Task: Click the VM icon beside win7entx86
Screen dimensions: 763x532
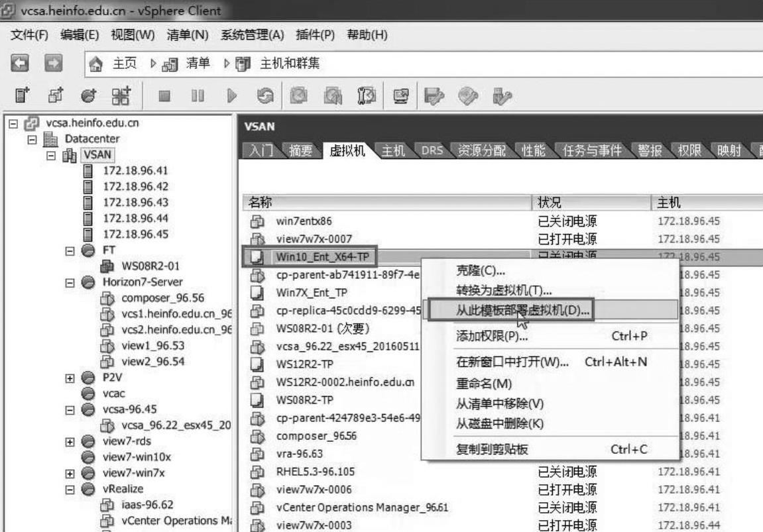Action: tap(257, 221)
